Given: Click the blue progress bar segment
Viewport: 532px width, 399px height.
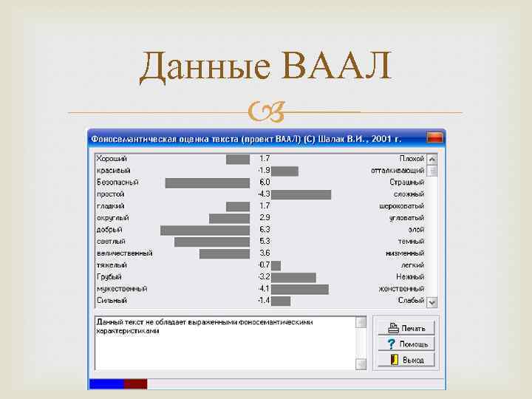Looking at the screenshot, I should pyautogui.click(x=106, y=384).
